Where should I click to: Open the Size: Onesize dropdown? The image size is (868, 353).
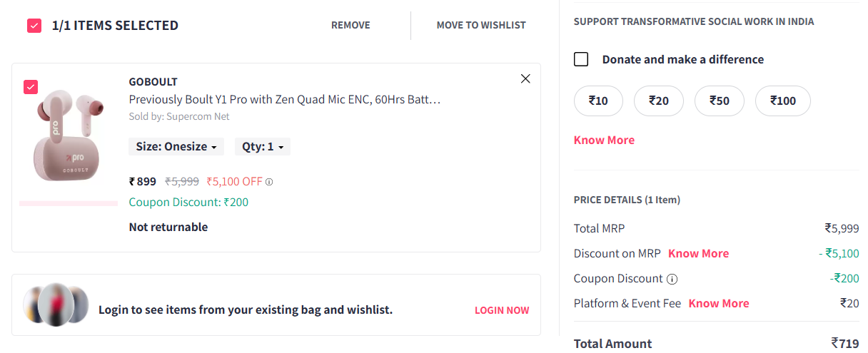(x=176, y=147)
